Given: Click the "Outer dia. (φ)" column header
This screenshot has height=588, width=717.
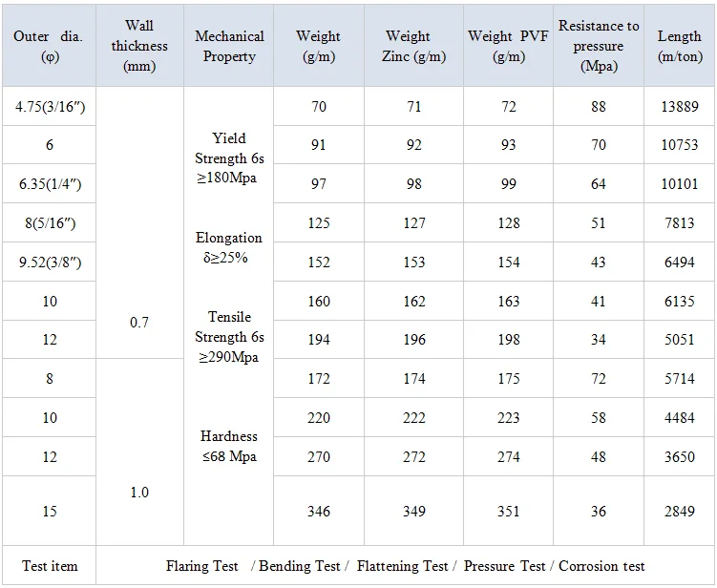Looking at the screenshot, I should 49,46.
